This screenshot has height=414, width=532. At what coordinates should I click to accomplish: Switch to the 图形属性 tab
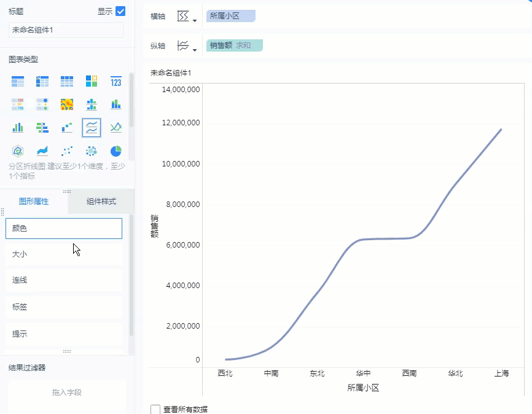coord(34,201)
